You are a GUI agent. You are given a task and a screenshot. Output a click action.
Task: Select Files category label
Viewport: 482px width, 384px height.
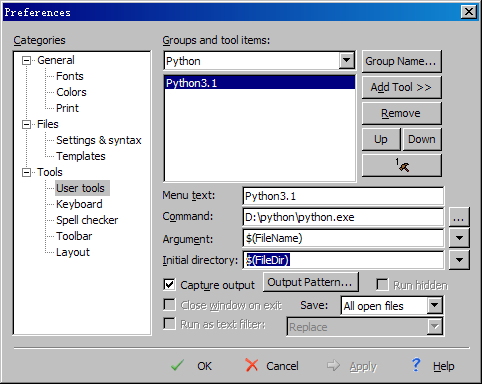click(x=48, y=124)
